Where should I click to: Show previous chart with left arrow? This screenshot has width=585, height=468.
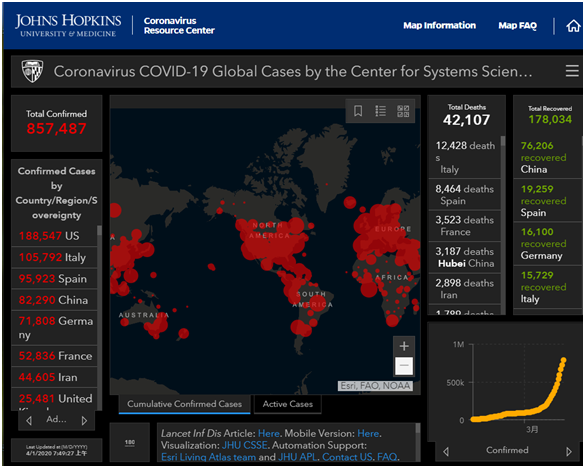[446, 452]
